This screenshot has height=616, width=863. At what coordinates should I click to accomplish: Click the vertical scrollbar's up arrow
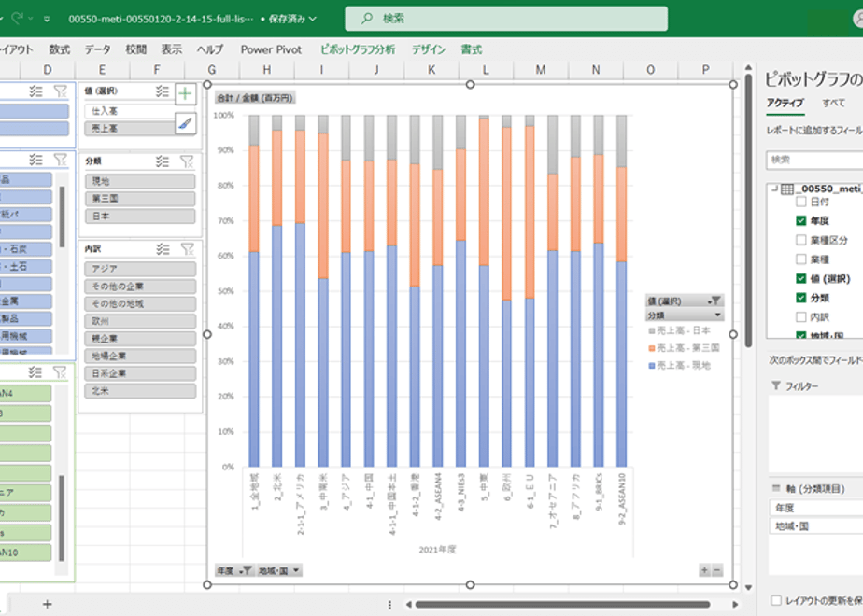pyautogui.click(x=748, y=68)
